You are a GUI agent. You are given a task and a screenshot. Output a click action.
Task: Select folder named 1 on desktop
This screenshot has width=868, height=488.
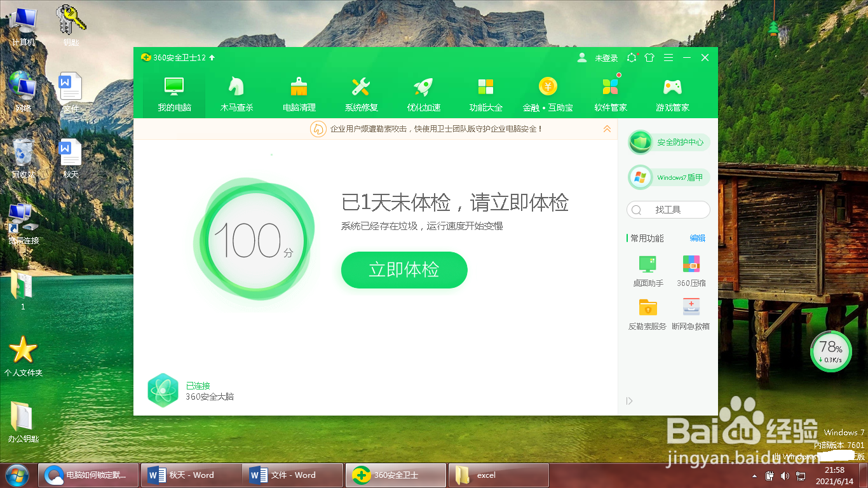point(23,290)
